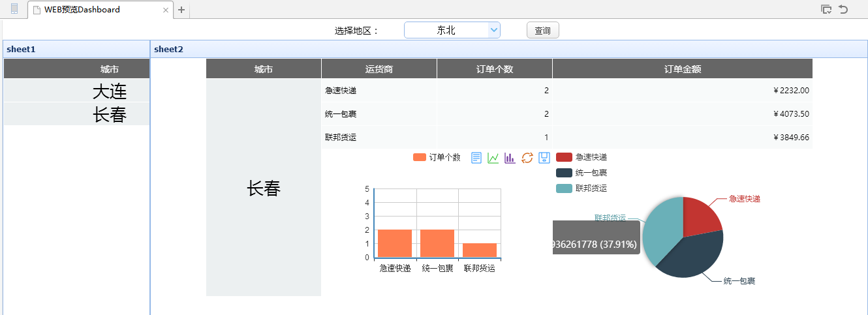Click the teal 联邦货运 pie slice

(x=660, y=230)
